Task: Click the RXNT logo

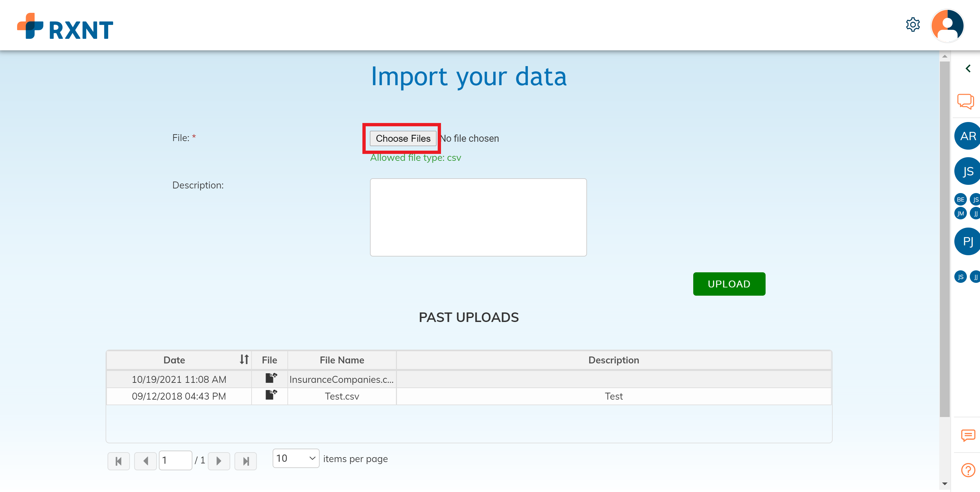Action: [x=65, y=26]
